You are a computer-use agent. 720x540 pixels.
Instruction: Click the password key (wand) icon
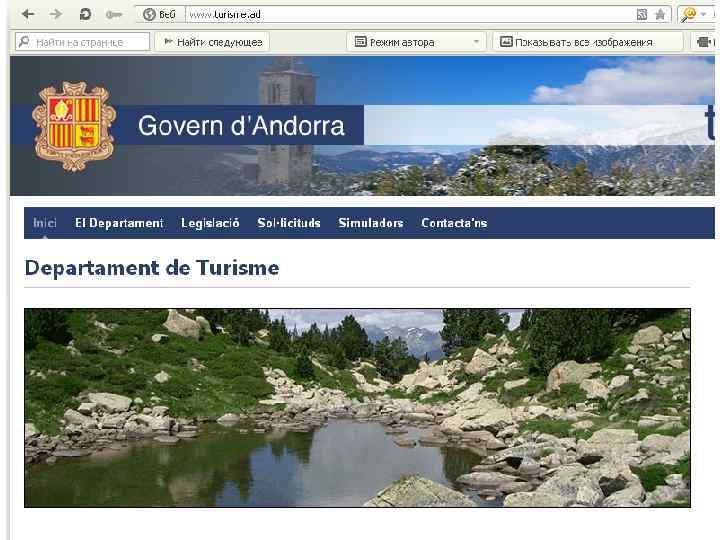click(x=113, y=15)
